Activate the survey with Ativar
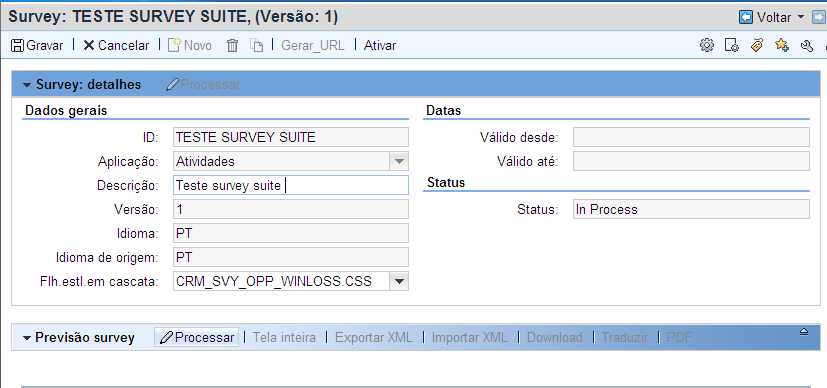This screenshot has height=388, width=827. [x=380, y=45]
